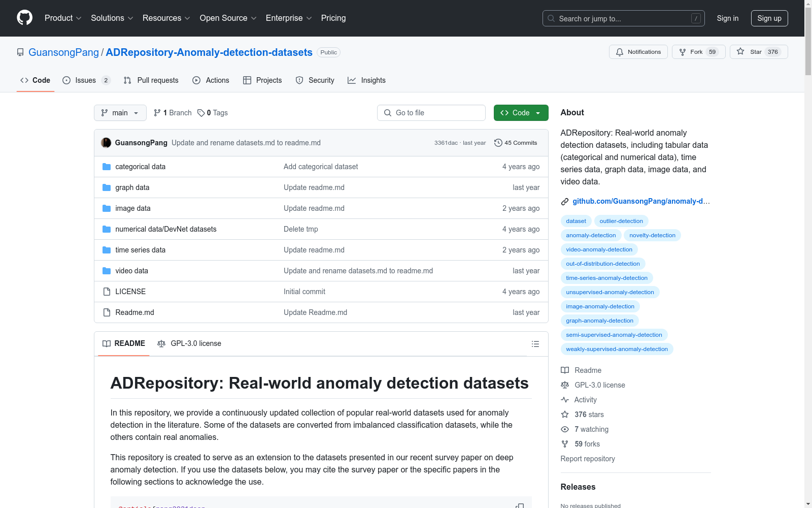Switch to the Issues tab
The width and height of the screenshot is (812, 508).
click(x=86, y=80)
